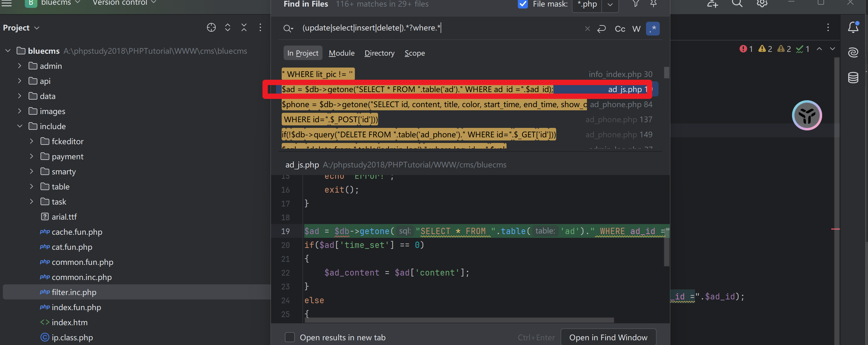
Task: Check Open results in new tab
Action: (288, 337)
